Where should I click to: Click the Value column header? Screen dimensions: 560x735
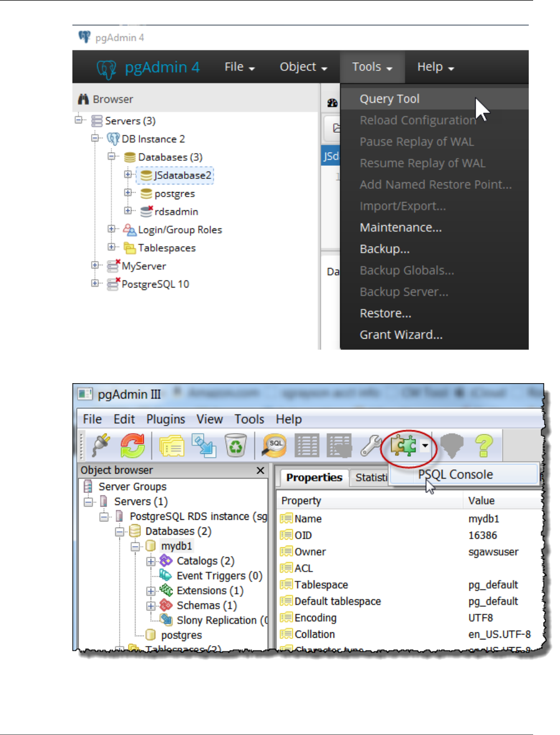(x=502, y=501)
